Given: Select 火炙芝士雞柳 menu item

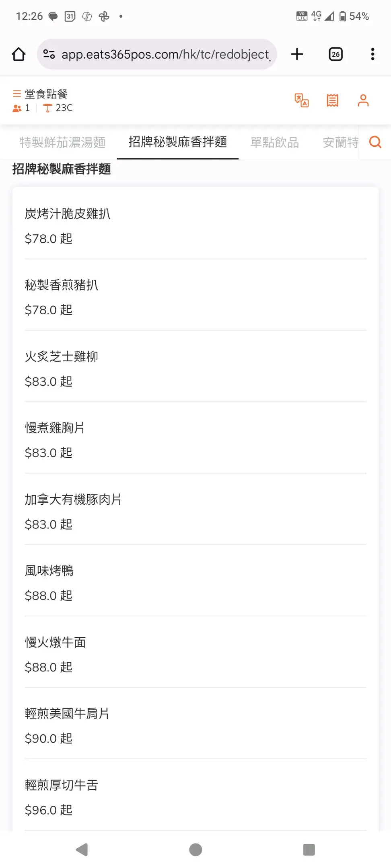Looking at the screenshot, I should click(x=195, y=368).
